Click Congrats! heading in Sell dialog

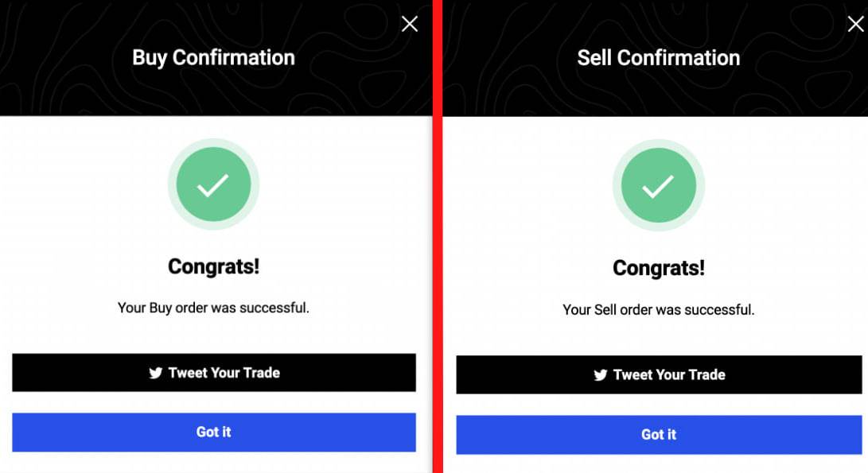(x=659, y=269)
